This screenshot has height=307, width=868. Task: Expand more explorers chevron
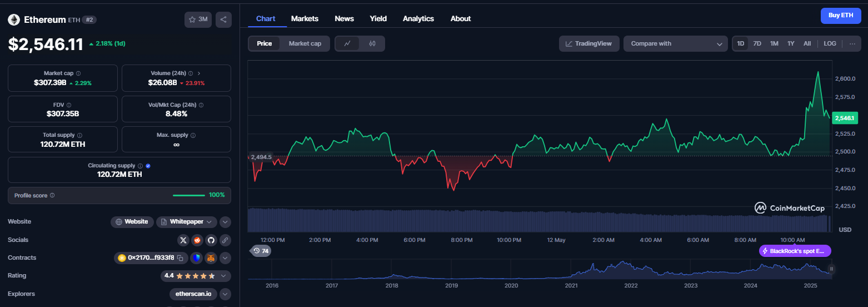pyautogui.click(x=225, y=294)
